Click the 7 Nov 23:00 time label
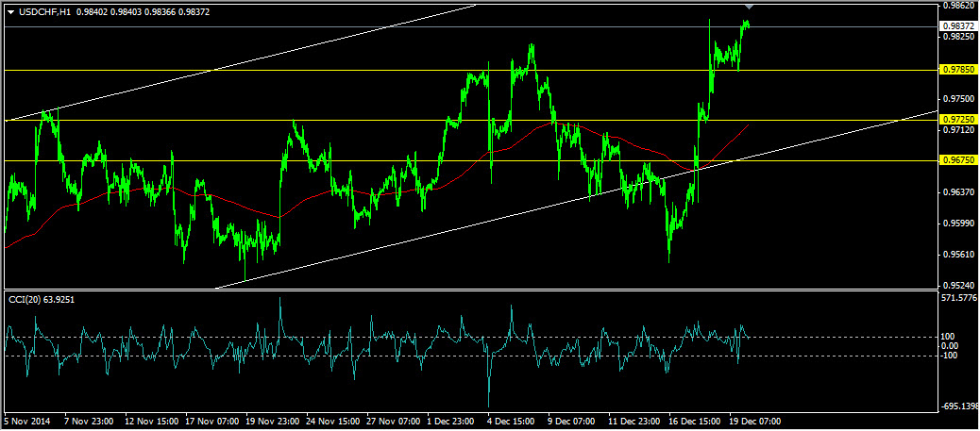 tap(89, 422)
